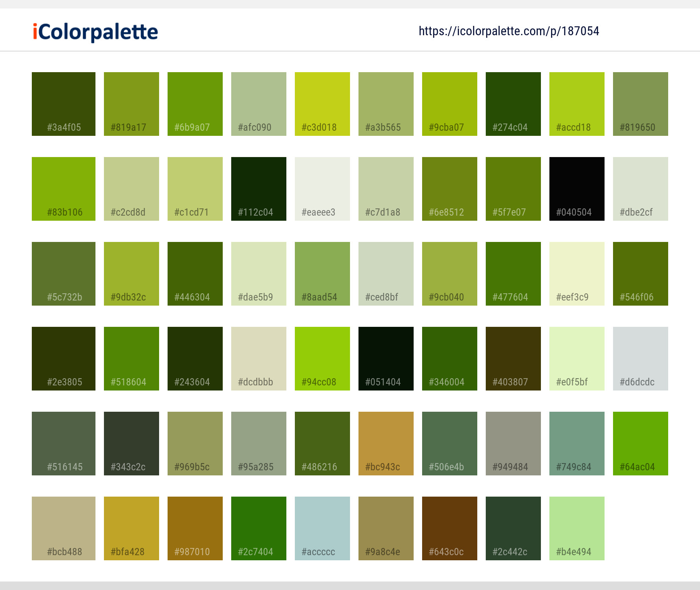Viewport: 700px width, 590px height.
Task: Click the iColorpalette logo
Action: (x=95, y=32)
